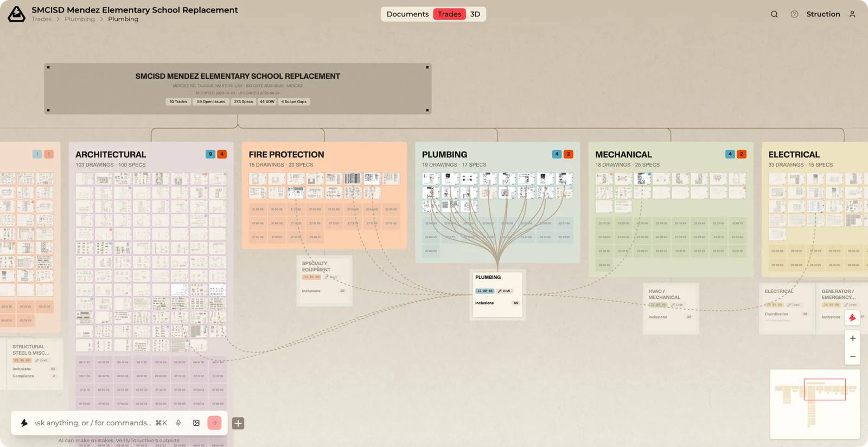
Task: Click the Mechanical trade heading
Action: [623, 155]
